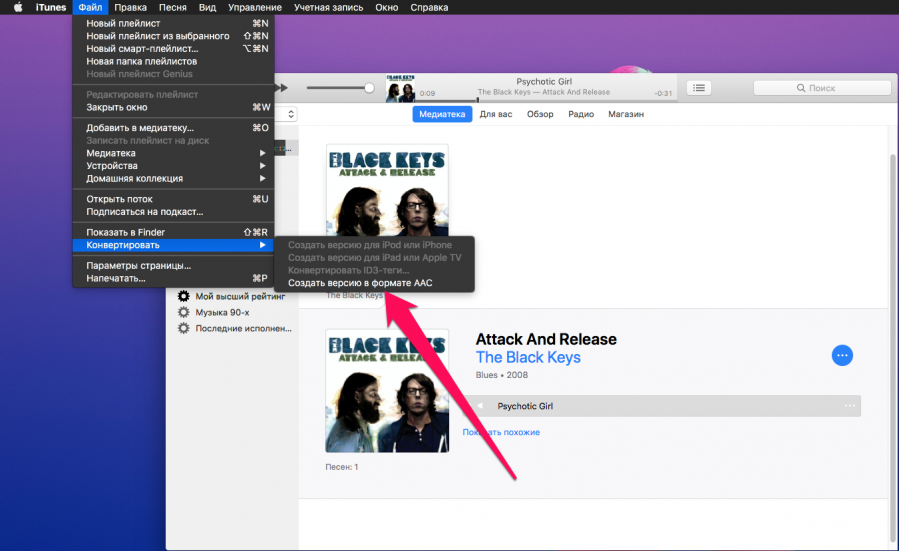
Task: Select Создать версию в формате AAC
Action: (374, 283)
